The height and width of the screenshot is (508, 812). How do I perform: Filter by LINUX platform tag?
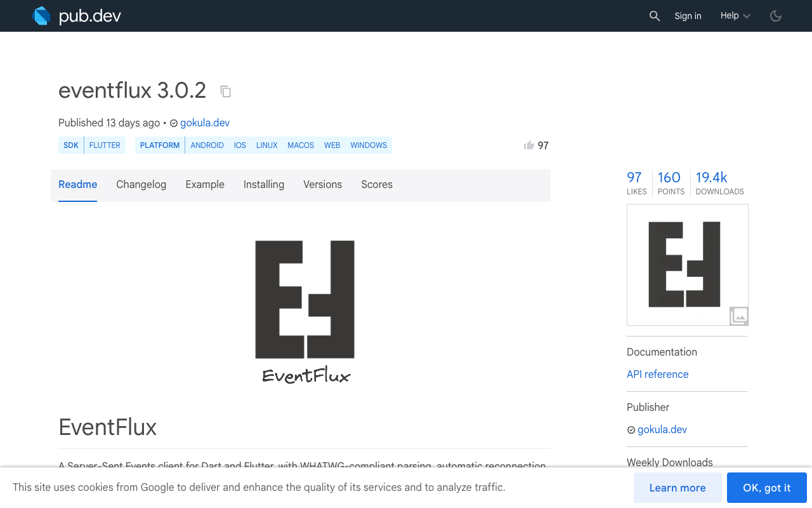(267, 145)
